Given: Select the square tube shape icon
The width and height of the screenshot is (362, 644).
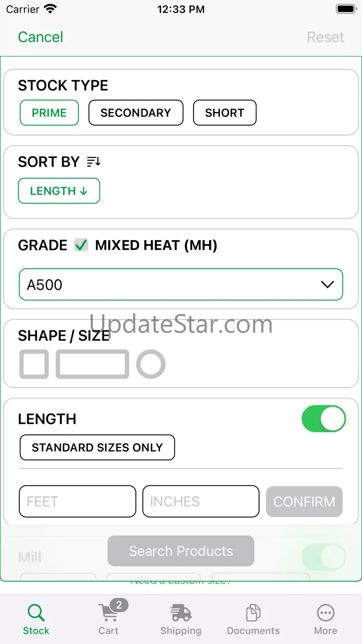Looking at the screenshot, I should point(34,364).
